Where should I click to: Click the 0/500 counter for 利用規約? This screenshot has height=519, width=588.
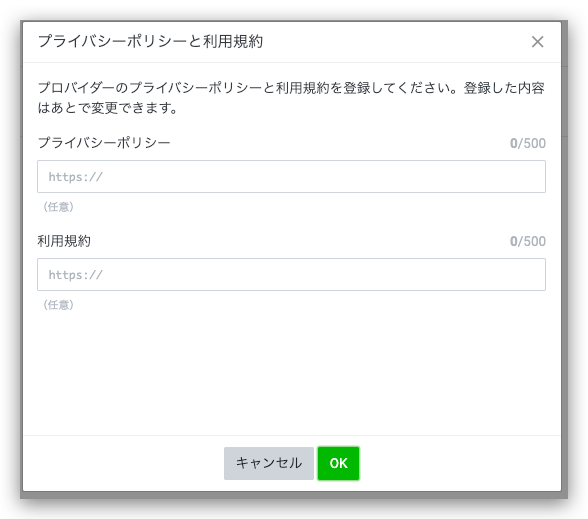(x=528, y=241)
